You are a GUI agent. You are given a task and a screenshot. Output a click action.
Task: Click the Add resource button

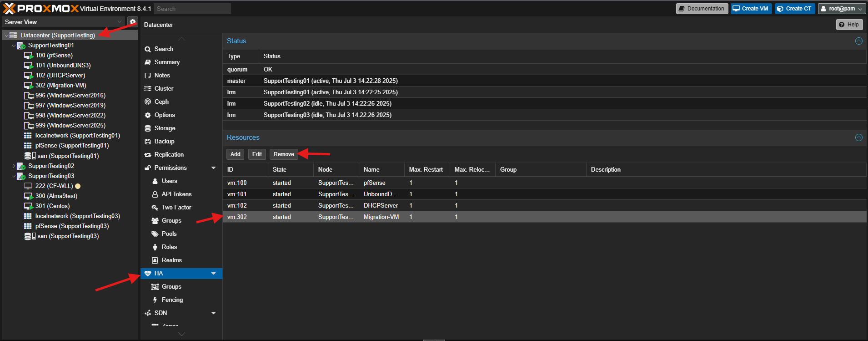coord(235,154)
